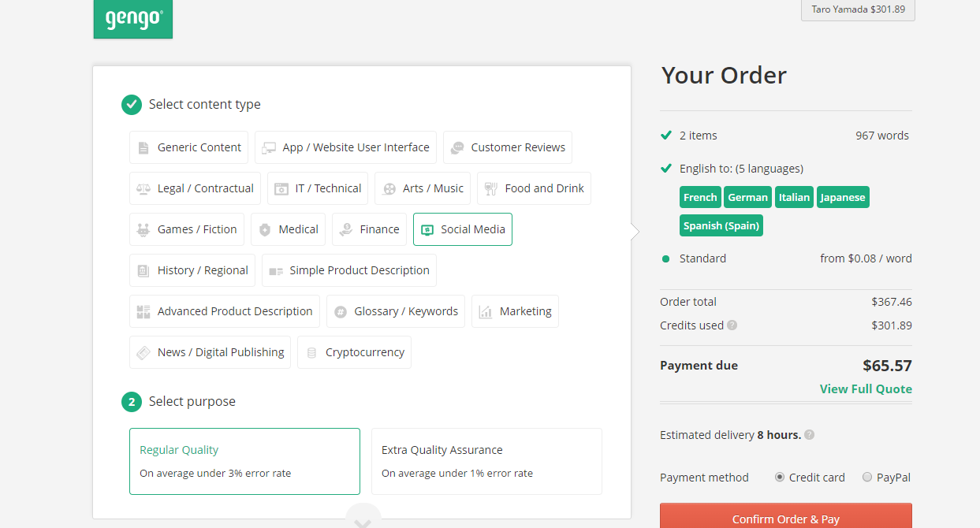Click the shield icon for Medical
980x528 pixels.
(265, 229)
